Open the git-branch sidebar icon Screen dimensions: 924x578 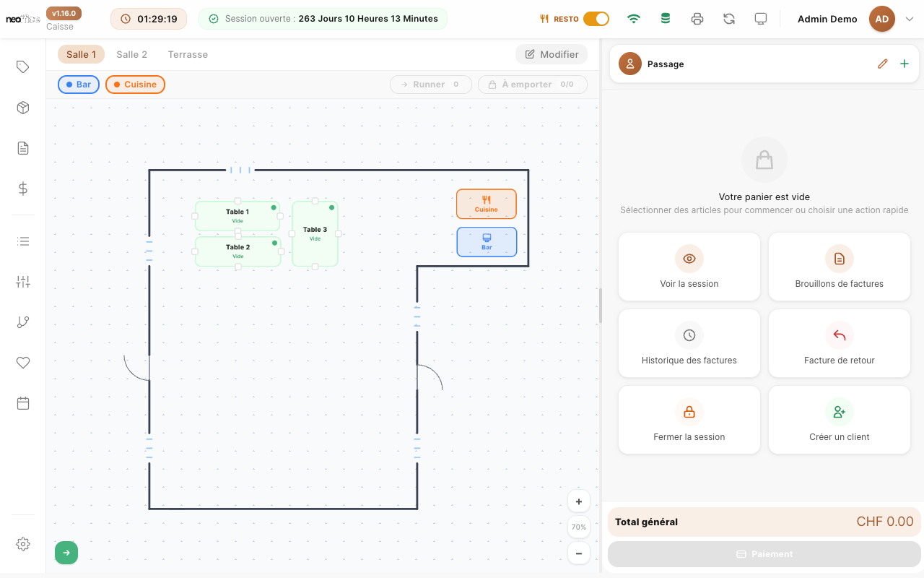23,322
